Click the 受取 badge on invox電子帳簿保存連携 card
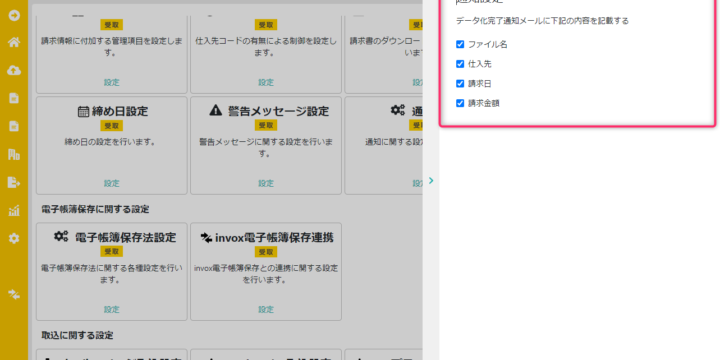 [x=266, y=252]
